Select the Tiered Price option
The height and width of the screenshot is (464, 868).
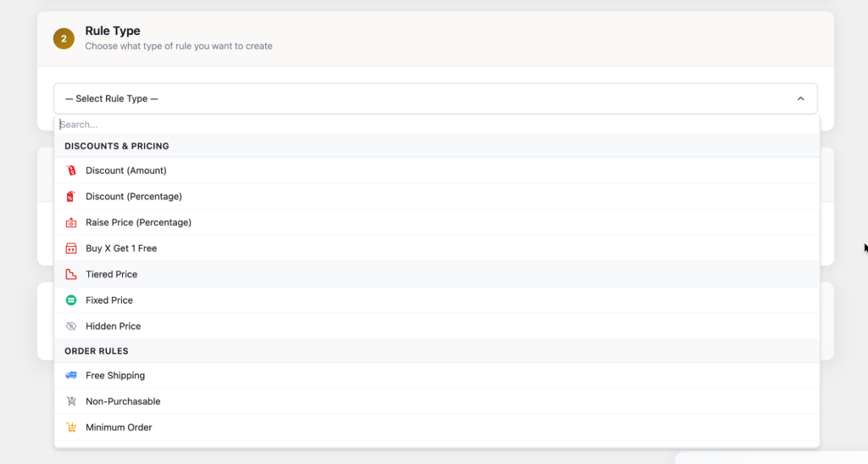[x=437, y=274]
